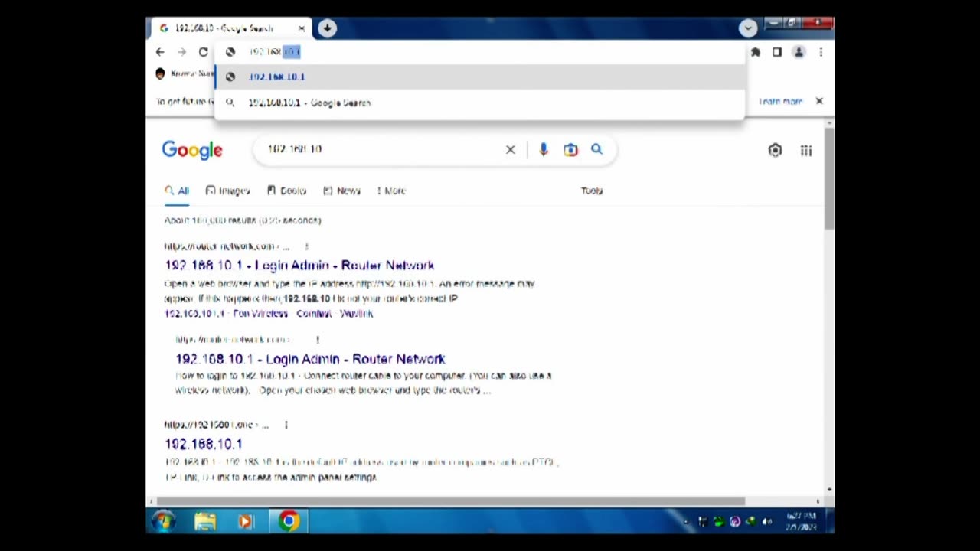
Task: Open the Google apps grid
Action: click(x=806, y=150)
